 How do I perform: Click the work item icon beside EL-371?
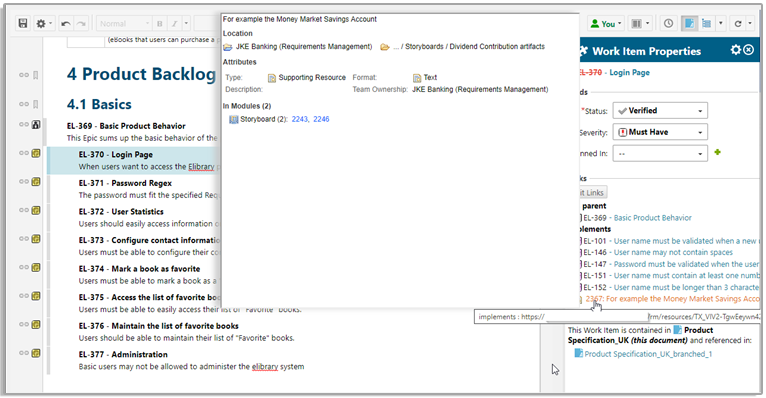pyautogui.click(x=36, y=182)
